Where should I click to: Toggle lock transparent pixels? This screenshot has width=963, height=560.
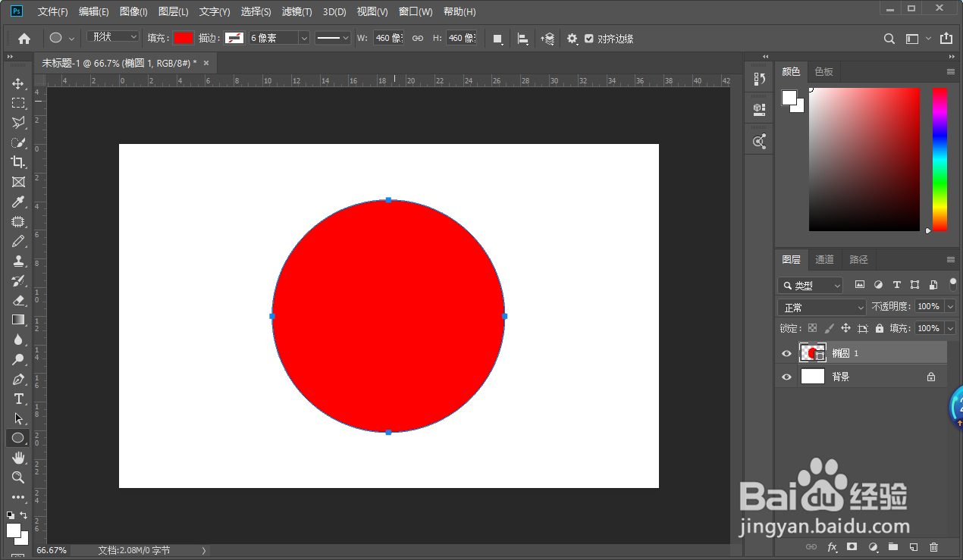coord(812,328)
